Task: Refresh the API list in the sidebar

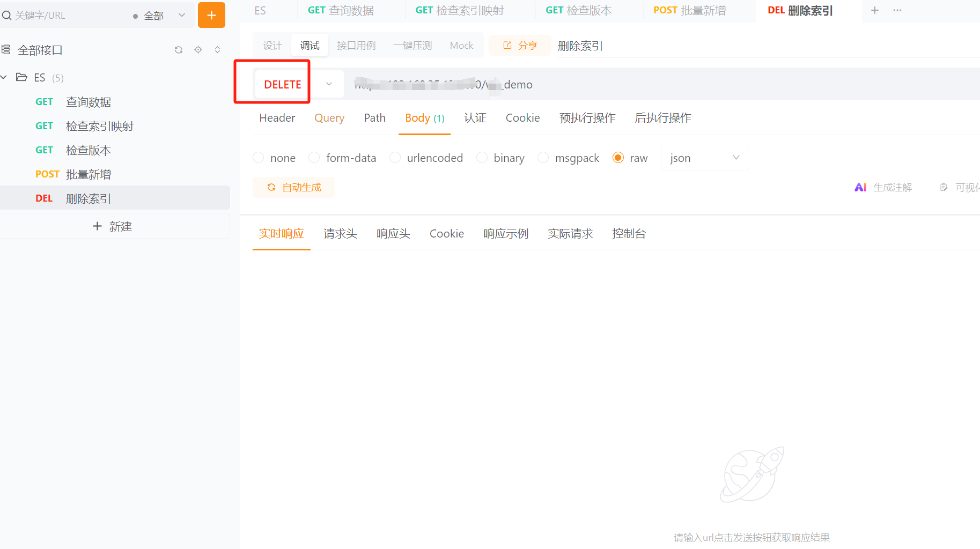Action: [x=178, y=49]
